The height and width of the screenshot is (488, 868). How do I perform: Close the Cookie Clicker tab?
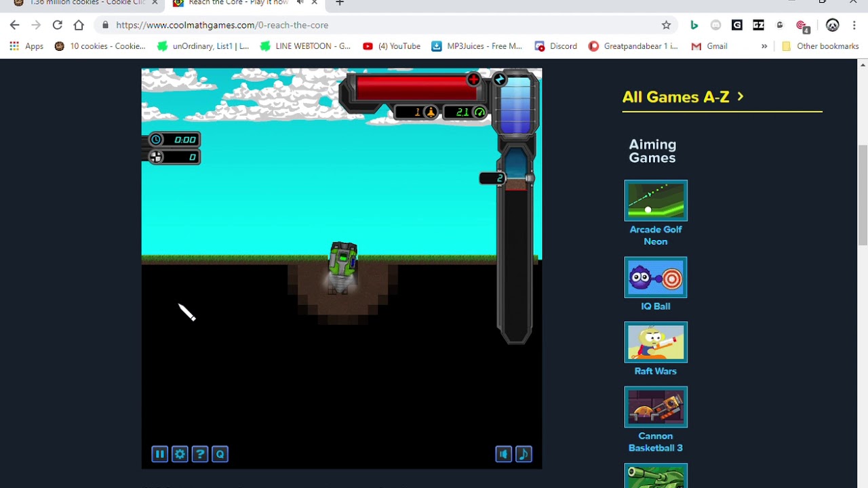coord(155,3)
